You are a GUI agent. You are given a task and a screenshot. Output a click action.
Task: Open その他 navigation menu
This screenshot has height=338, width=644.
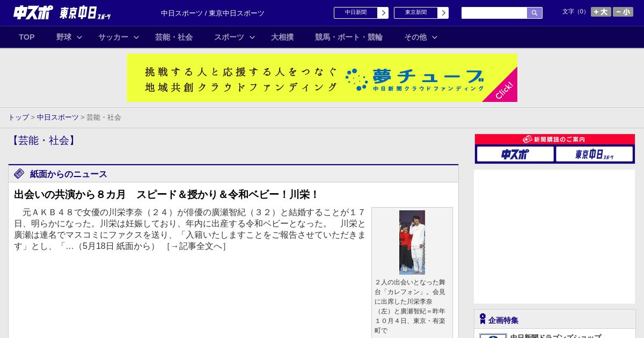[x=415, y=37]
